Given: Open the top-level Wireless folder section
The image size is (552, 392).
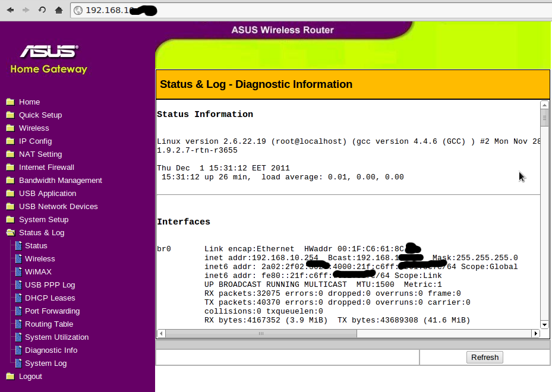Looking at the screenshot, I should pos(34,128).
